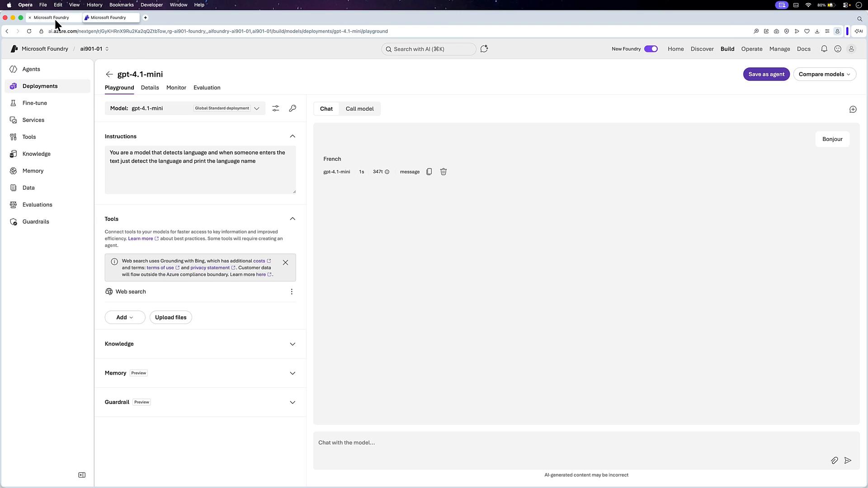Collapse the Instructions section
868x488 pixels.
pyautogui.click(x=292, y=136)
